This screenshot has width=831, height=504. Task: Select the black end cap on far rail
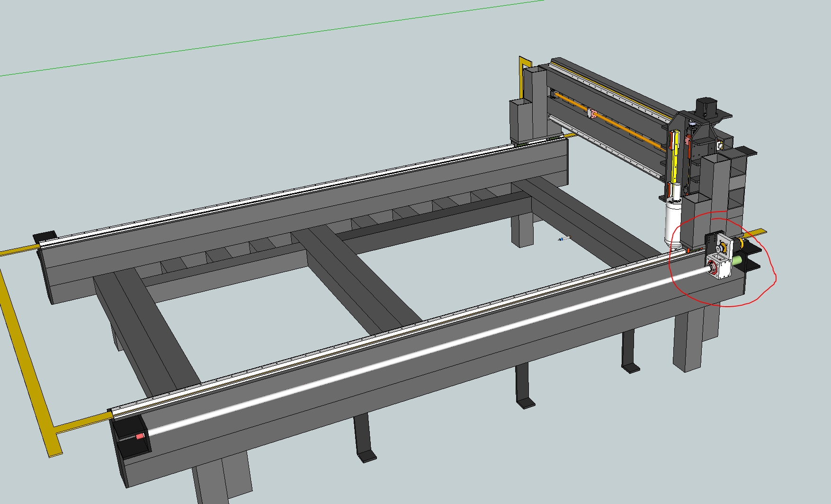[x=45, y=236]
